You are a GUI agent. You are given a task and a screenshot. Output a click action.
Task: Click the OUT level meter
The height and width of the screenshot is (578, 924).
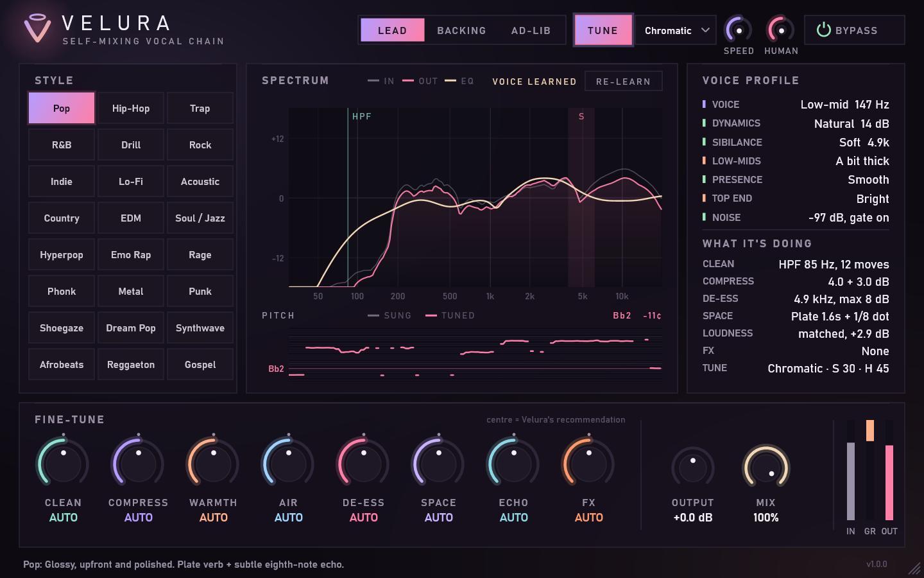coord(889,470)
